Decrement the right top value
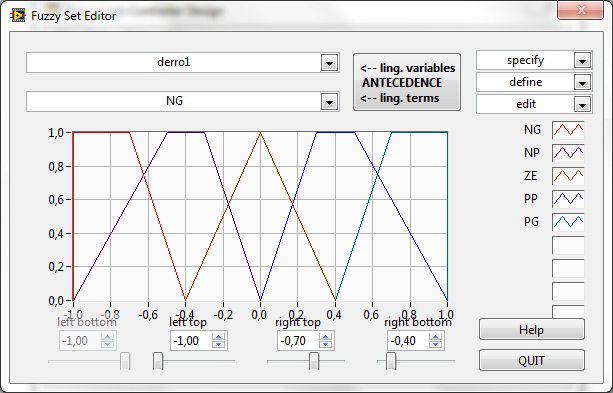Screen dimensions: 613x393 pyautogui.click(x=325, y=345)
